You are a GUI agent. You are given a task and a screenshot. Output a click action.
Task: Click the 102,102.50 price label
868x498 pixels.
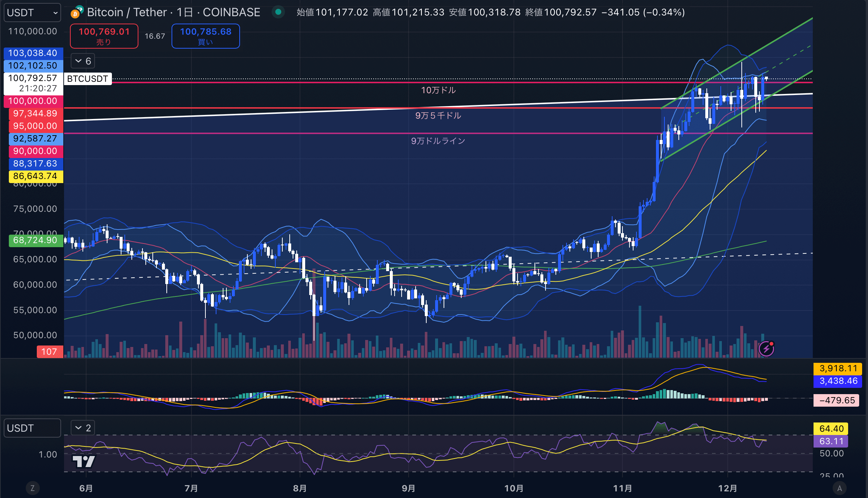click(x=33, y=66)
